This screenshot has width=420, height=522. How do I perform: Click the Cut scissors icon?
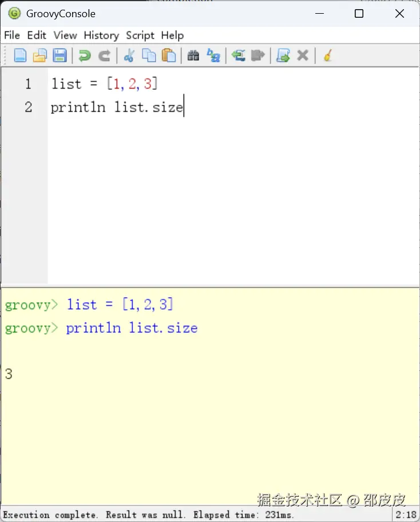[x=129, y=56]
